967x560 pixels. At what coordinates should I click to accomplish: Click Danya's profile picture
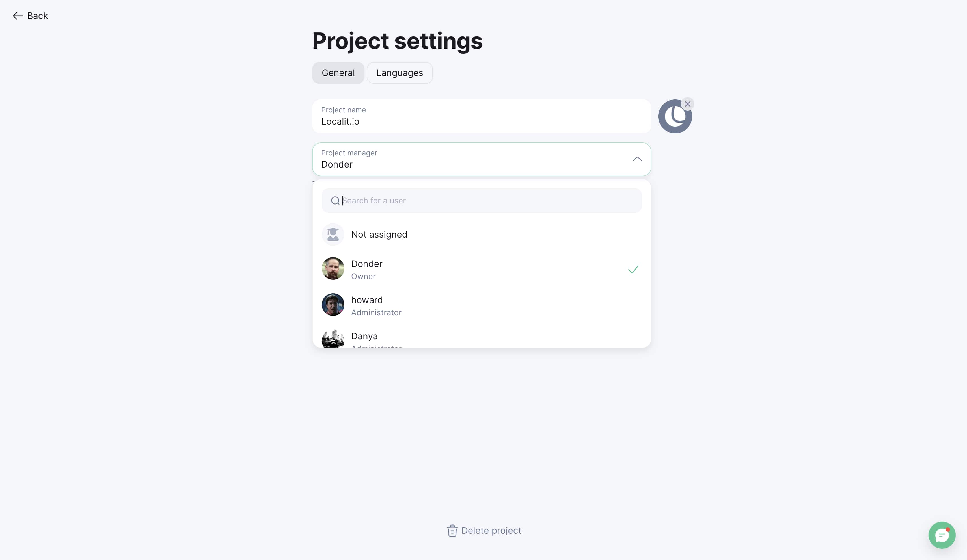click(x=333, y=339)
